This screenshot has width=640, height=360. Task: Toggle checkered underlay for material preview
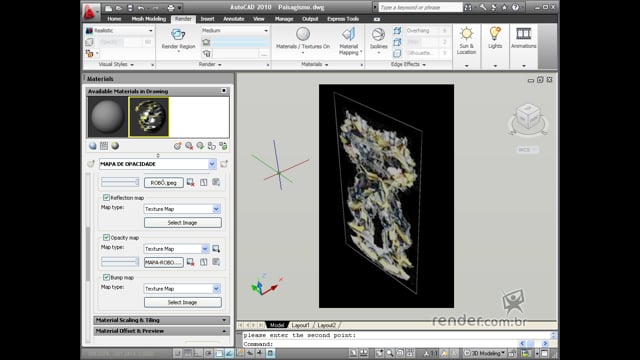click(104, 146)
